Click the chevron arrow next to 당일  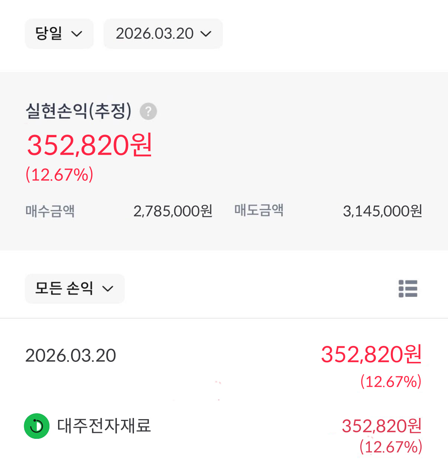coord(77,34)
